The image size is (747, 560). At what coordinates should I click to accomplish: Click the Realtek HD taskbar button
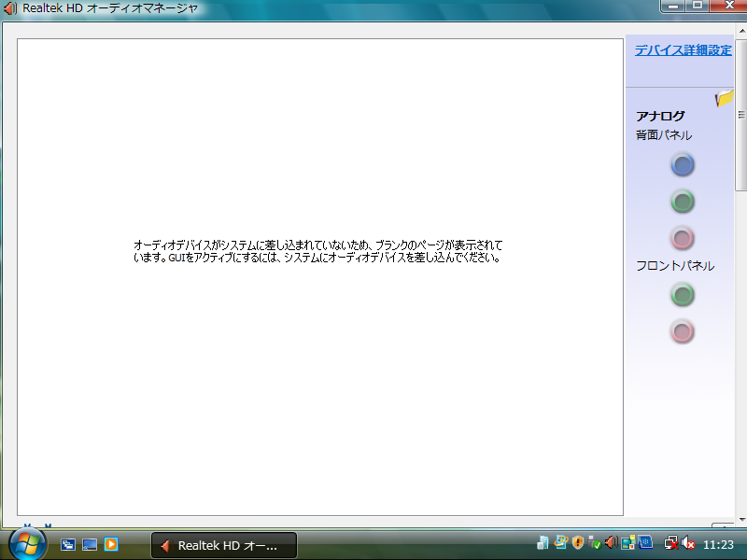pyautogui.click(x=224, y=545)
